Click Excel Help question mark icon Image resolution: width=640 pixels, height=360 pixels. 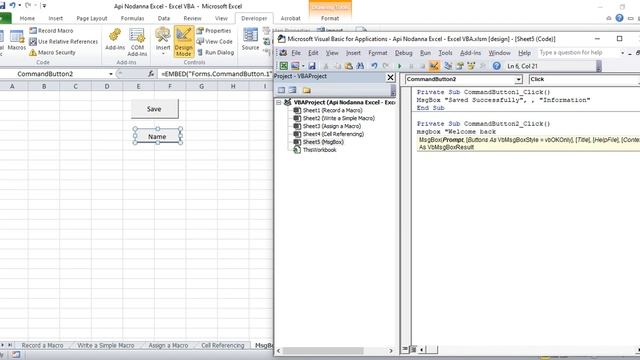tap(620, 18)
